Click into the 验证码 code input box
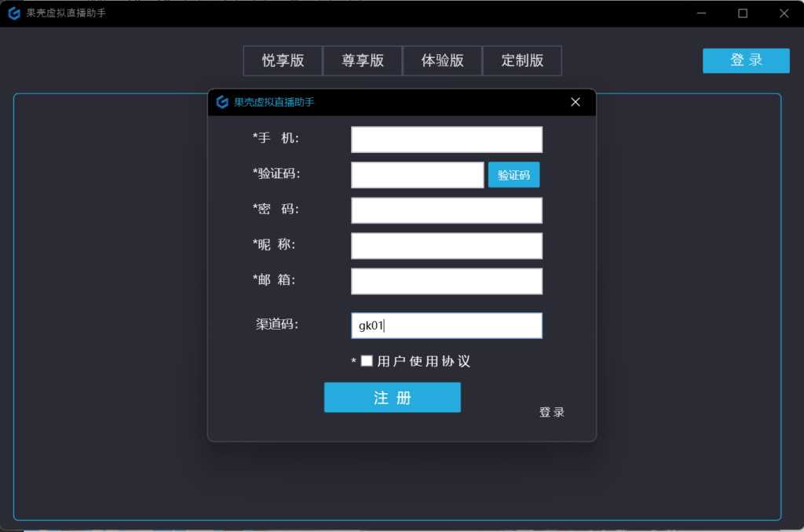 point(417,175)
